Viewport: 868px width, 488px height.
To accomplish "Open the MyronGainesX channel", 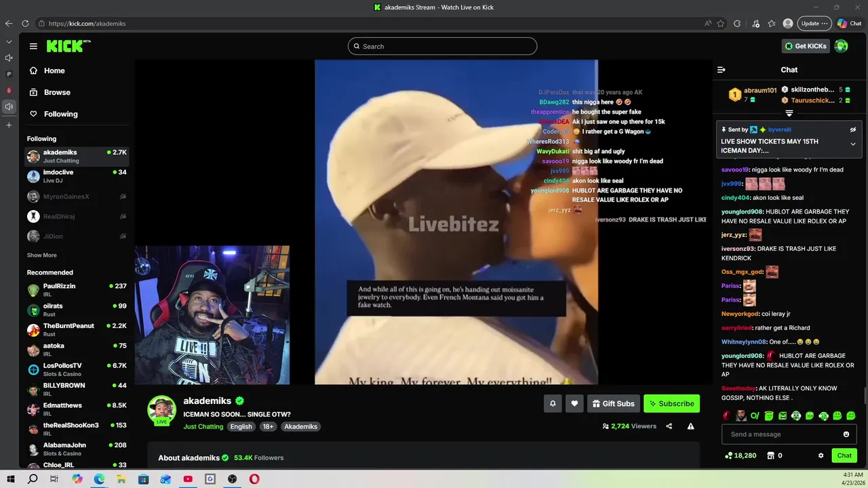I will tap(77, 197).
